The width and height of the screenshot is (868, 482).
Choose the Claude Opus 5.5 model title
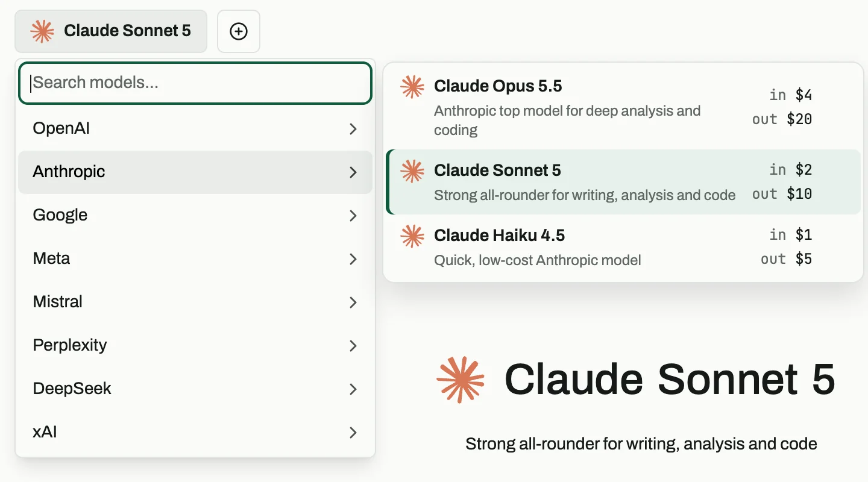pos(498,86)
